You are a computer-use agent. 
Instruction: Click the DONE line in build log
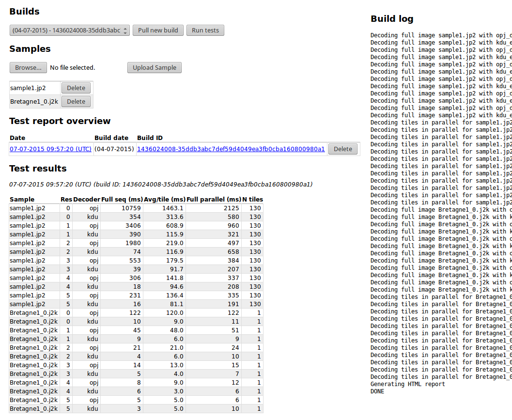tap(377, 391)
